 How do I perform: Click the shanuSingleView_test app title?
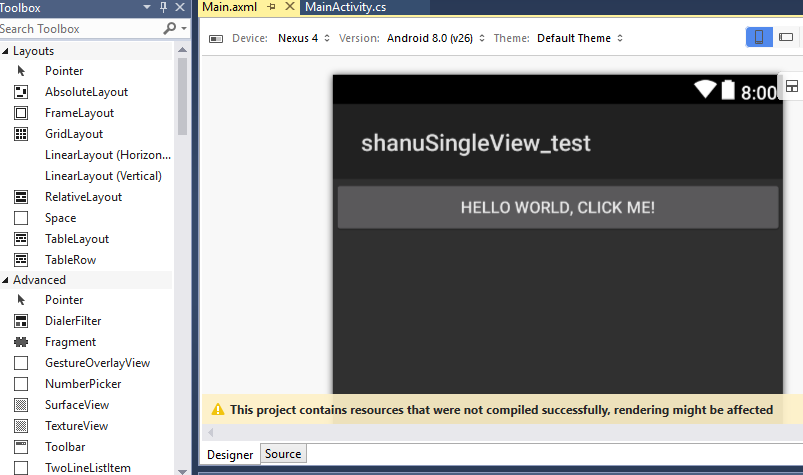pos(476,143)
